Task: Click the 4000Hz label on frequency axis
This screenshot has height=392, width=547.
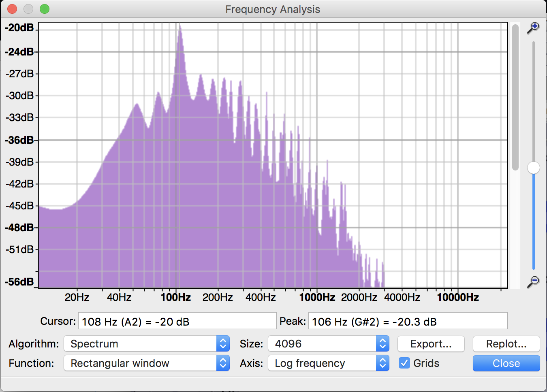Action: coord(402,297)
